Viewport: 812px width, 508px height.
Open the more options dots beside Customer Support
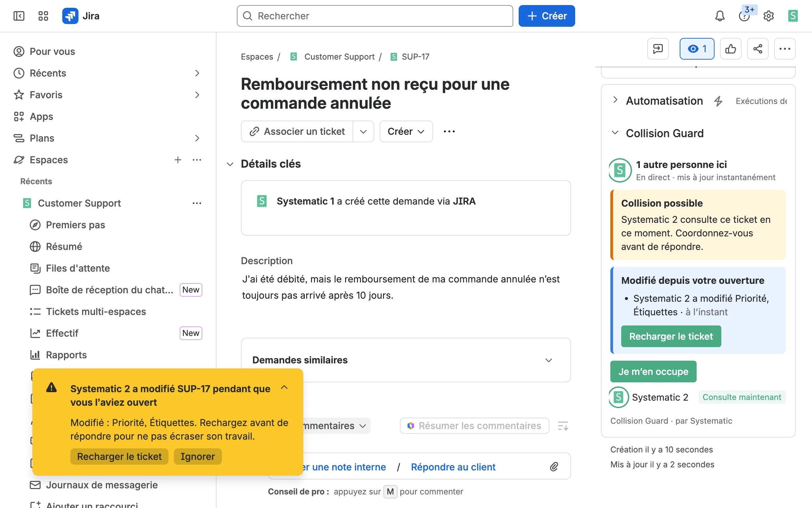197,203
